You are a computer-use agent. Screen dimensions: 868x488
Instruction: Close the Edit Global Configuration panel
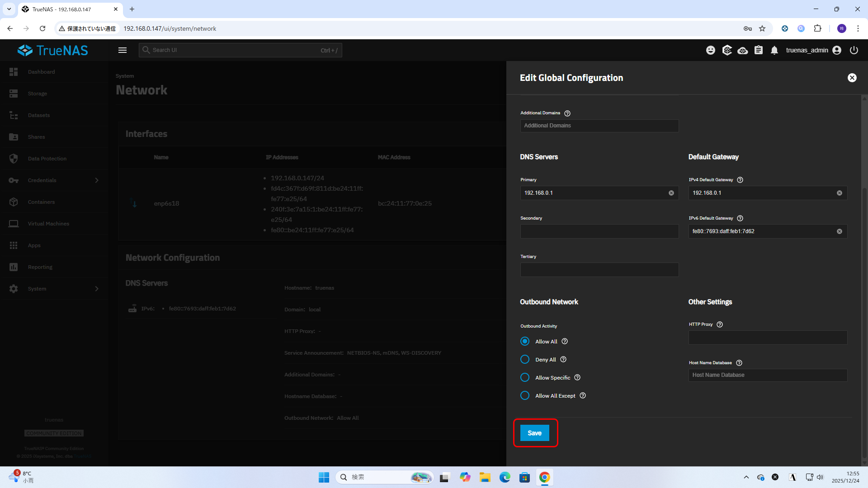coord(852,78)
